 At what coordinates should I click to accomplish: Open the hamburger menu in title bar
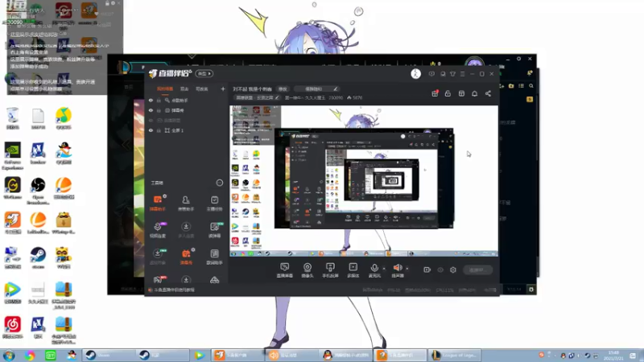coord(462,74)
